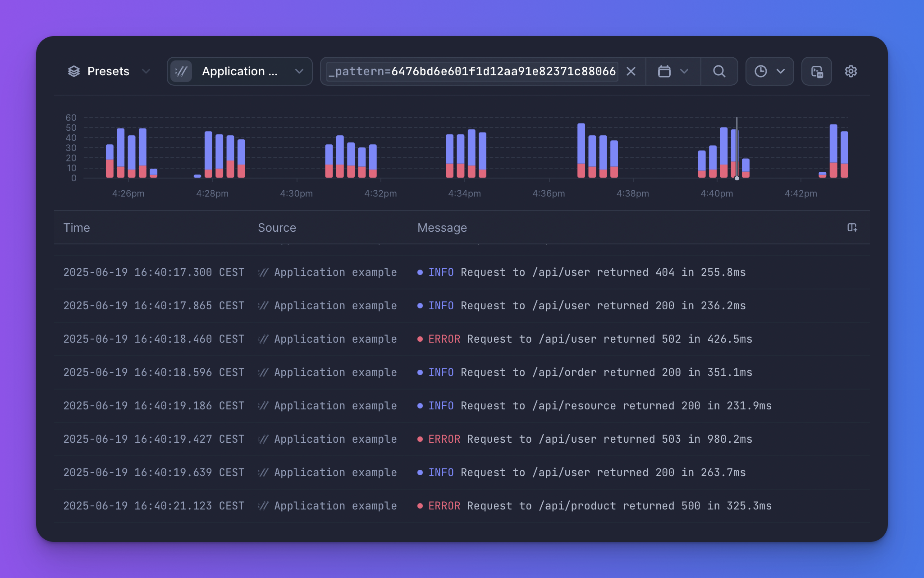Image resolution: width=924 pixels, height=578 pixels.
Task: Click the pattern filter icon in the source selector
Action: [181, 71]
